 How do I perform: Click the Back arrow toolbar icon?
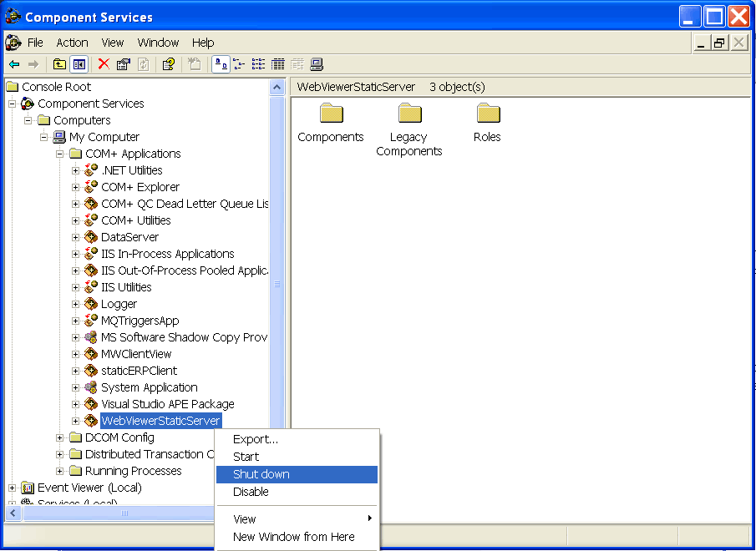tap(14, 64)
